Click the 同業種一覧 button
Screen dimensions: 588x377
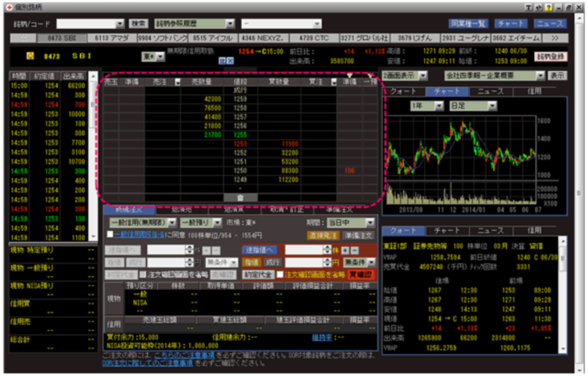468,24
